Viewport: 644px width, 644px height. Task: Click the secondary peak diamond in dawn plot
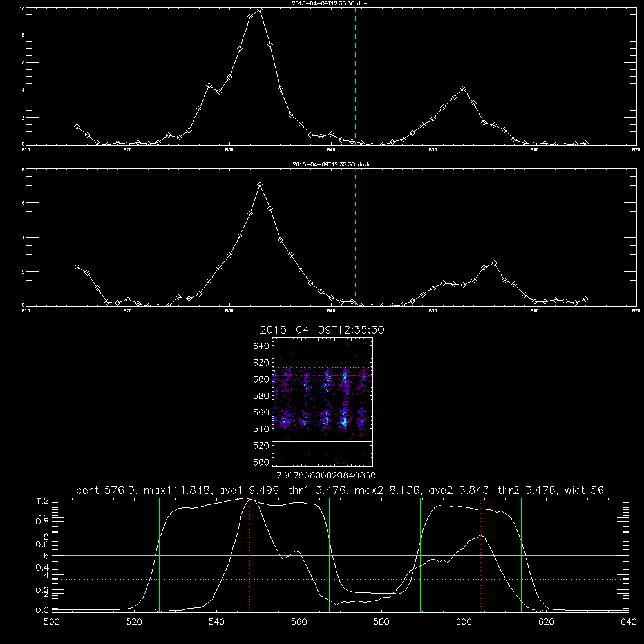pos(463,89)
